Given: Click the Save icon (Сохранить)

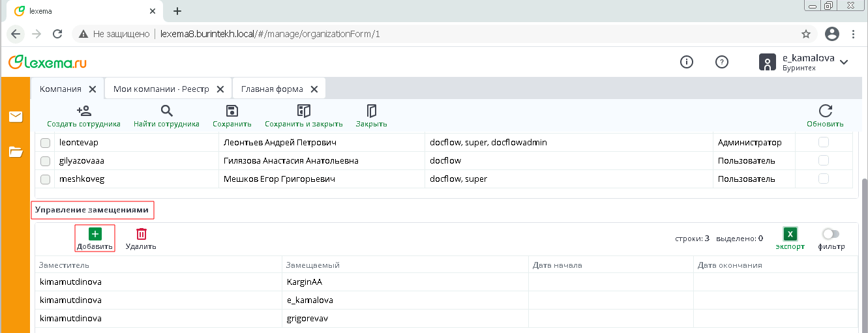Looking at the screenshot, I should click(232, 111).
